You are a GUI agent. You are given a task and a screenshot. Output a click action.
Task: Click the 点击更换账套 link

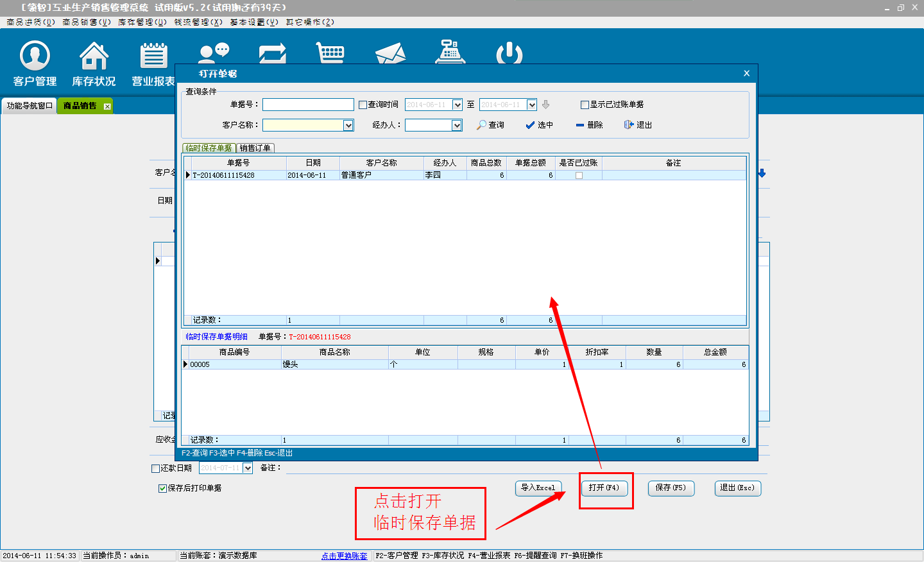tap(345, 556)
